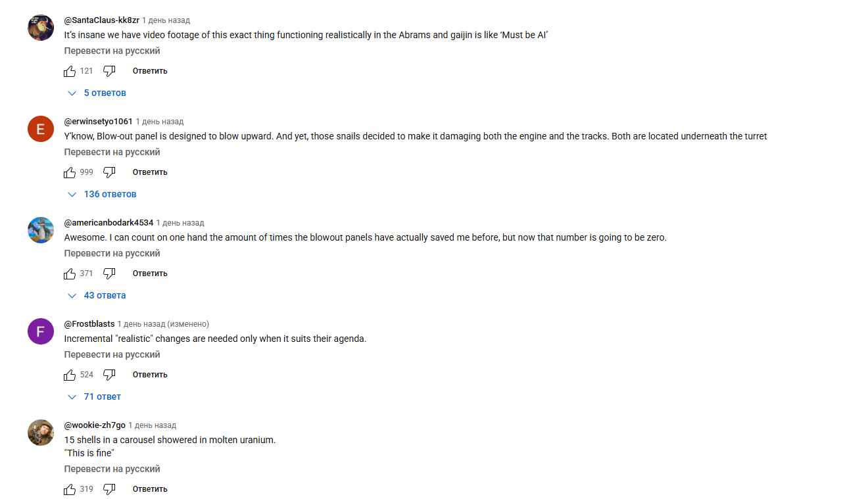Screen dimensions: 868x499
Task: Thumbs down the Frostblasts comment
Action: pyautogui.click(x=109, y=375)
